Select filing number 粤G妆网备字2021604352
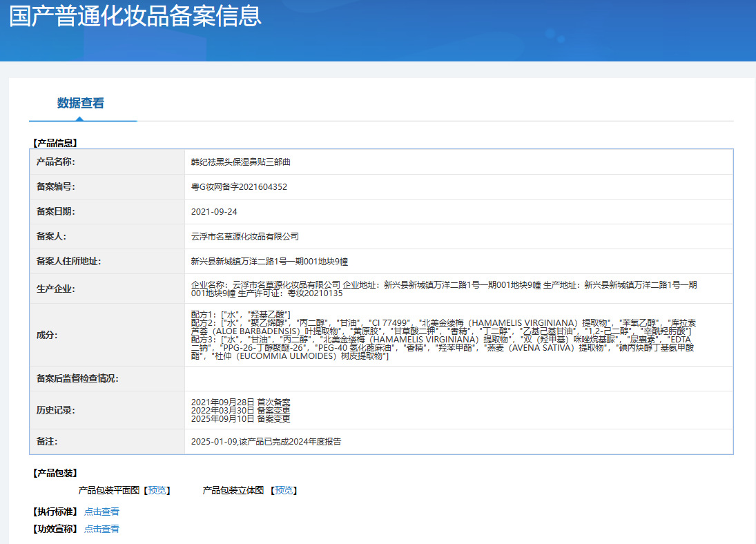Screen dimensions: 756x544 pos(239,186)
